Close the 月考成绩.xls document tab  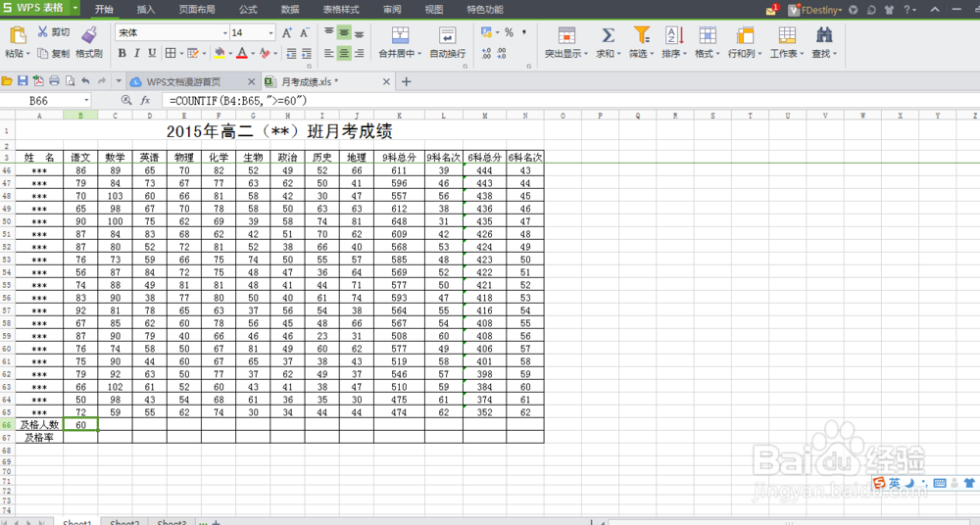click(386, 82)
